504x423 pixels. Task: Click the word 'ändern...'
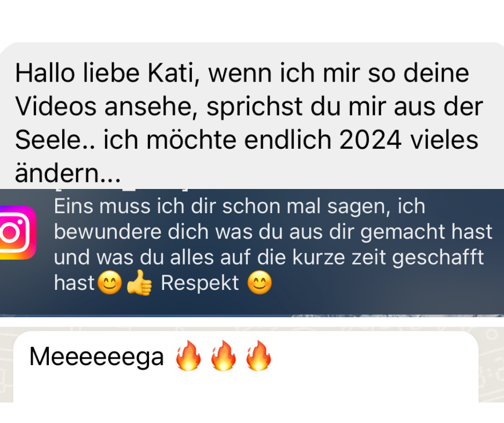pyautogui.click(x=68, y=173)
